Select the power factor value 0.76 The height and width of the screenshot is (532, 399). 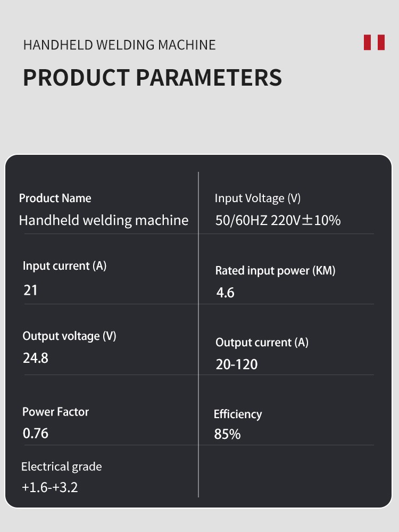coord(36,434)
